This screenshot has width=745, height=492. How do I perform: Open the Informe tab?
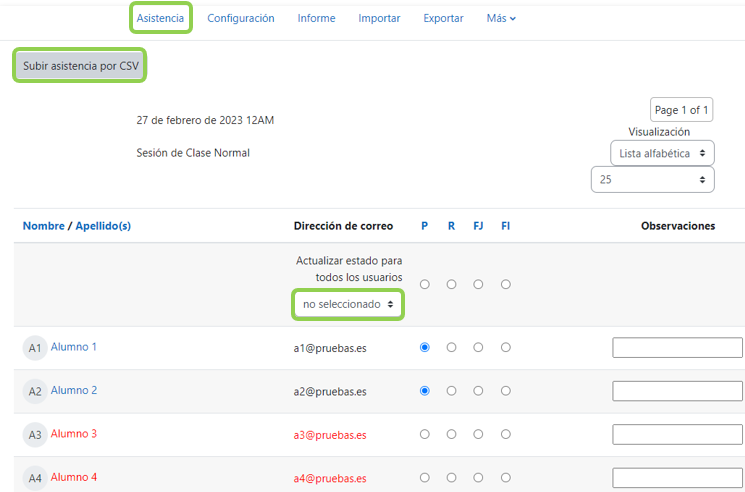[316, 19]
